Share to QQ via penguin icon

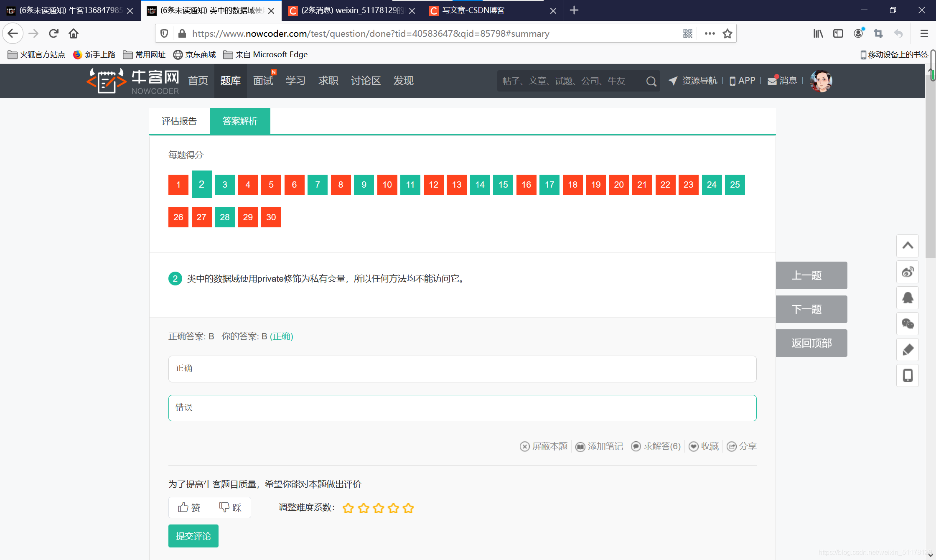908,298
